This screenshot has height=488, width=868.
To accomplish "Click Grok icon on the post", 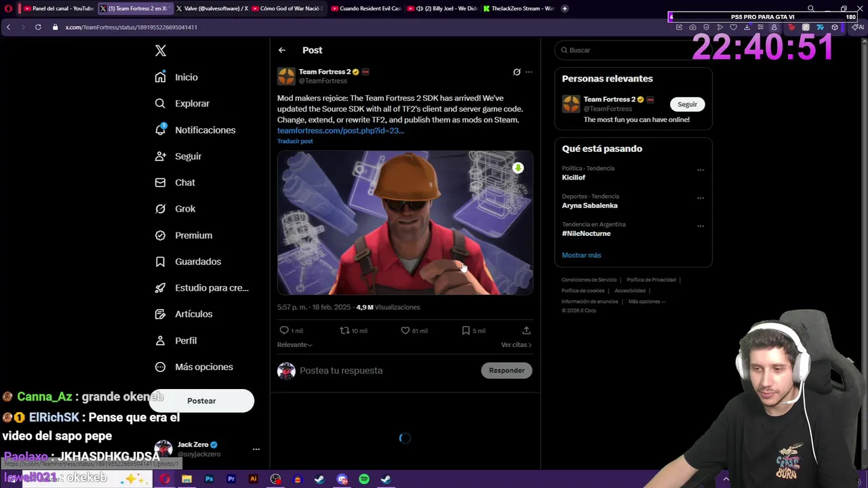I will 517,72.
